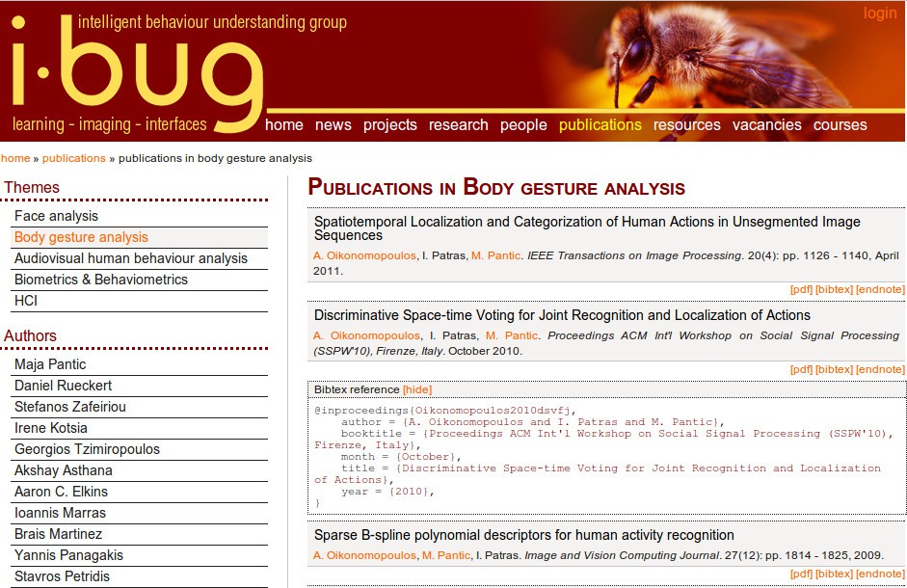
Task: Go to the home menu item
Action: click(284, 124)
